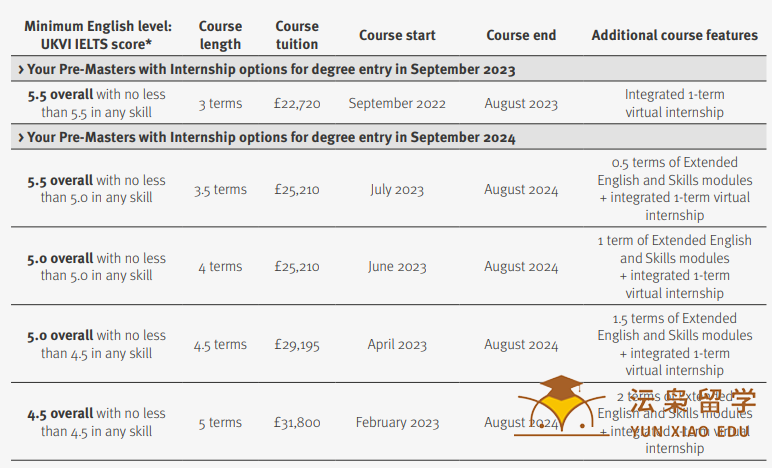Screen dimensions: 772x468
Task: Click the 'June 2023' start date
Action: tap(397, 267)
